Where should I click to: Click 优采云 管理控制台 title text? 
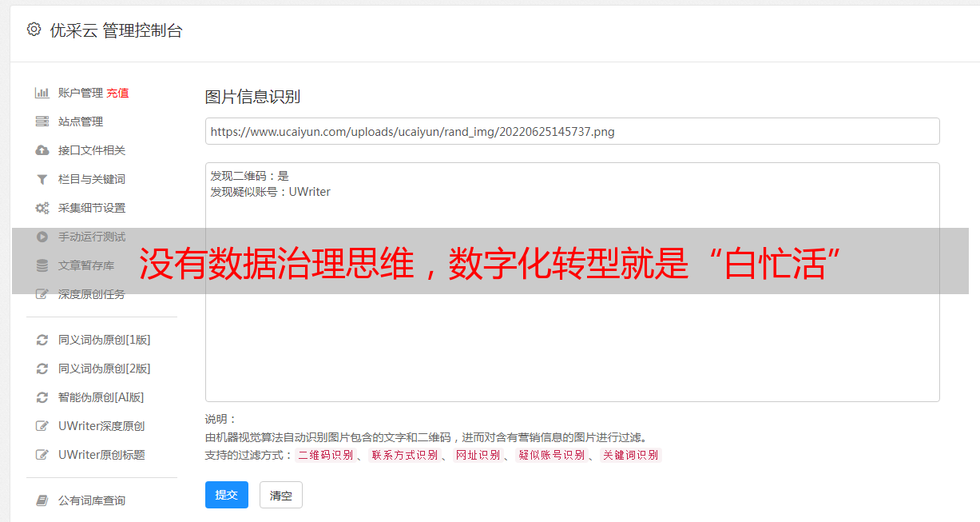pos(116,30)
